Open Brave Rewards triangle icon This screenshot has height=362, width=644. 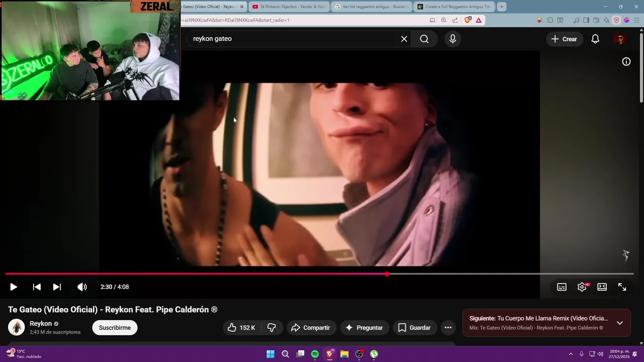click(x=478, y=20)
